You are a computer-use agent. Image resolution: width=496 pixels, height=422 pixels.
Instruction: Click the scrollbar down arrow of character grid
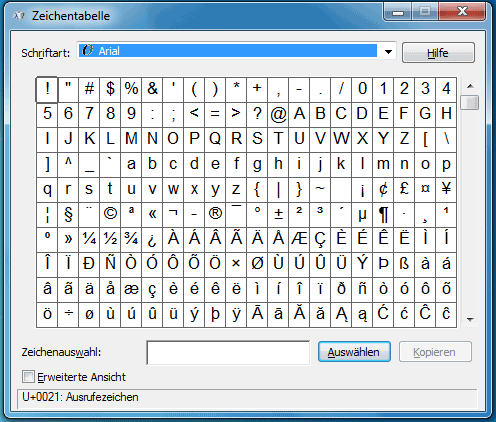tap(470, 320)
